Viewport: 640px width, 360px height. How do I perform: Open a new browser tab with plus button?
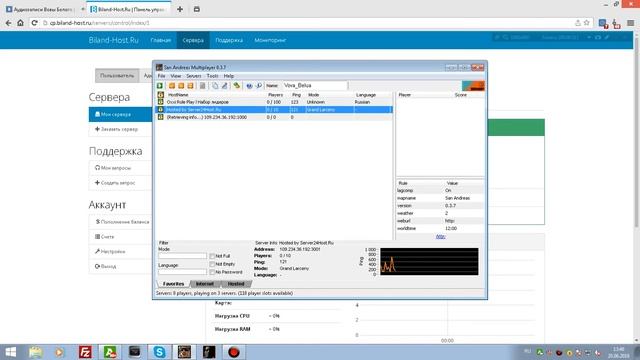point(180,9)
